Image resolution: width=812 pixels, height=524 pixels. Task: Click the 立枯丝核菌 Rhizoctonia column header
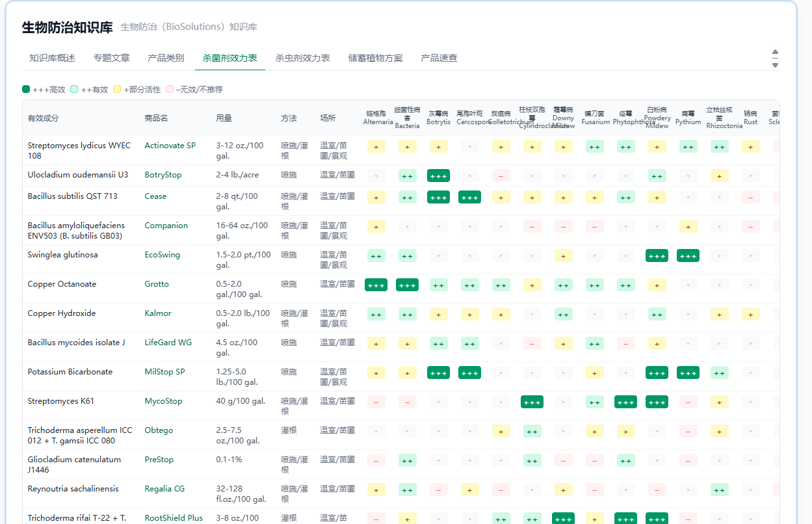click(x=719, y=118)
